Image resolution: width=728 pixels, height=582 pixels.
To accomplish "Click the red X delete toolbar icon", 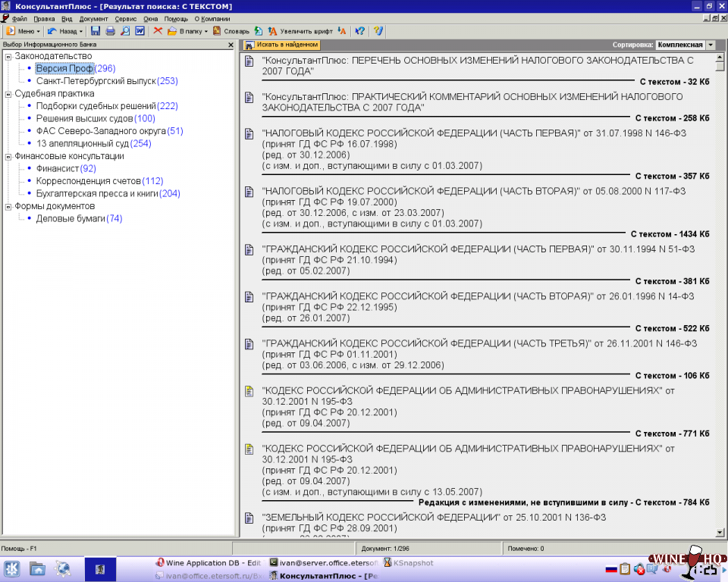I will pyautogui.click(x=158, y=31).
